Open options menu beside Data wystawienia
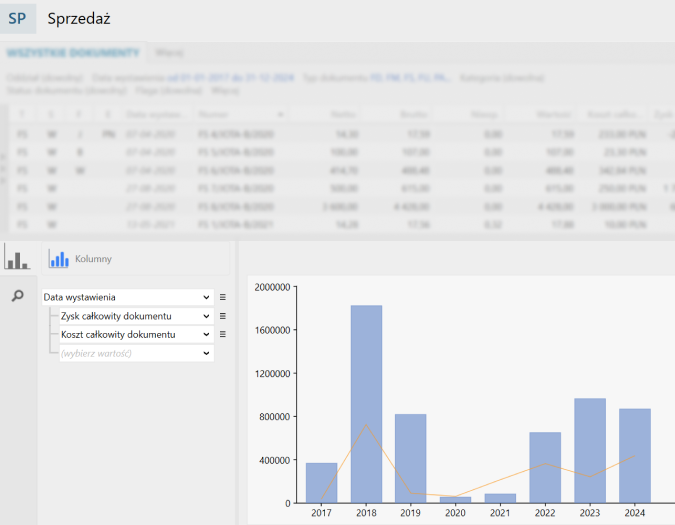This screenshot has height=525, width=675. point(223,297)
